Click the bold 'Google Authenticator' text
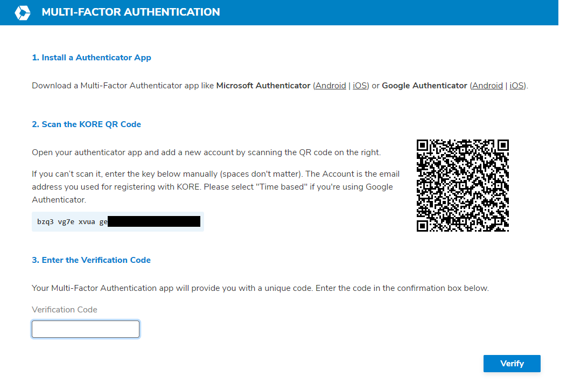 pos(424,86)
